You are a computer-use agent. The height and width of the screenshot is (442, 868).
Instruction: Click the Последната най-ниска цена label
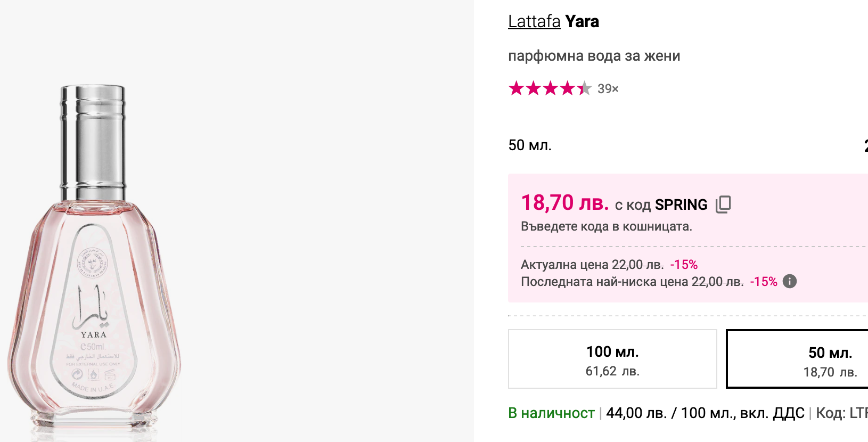[x=604, y=282]
